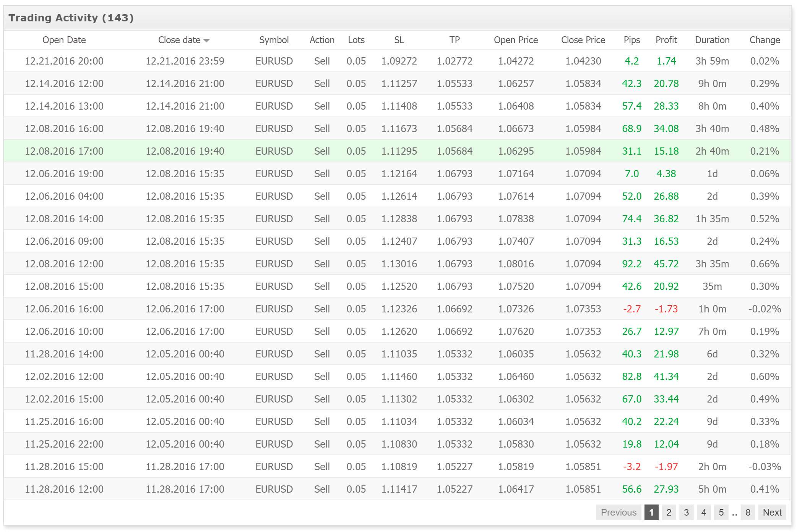The height and width of the screenshot is (532, 797).
Task: Select open date 12.08.2016 14:00
Action: coord(64,219)
